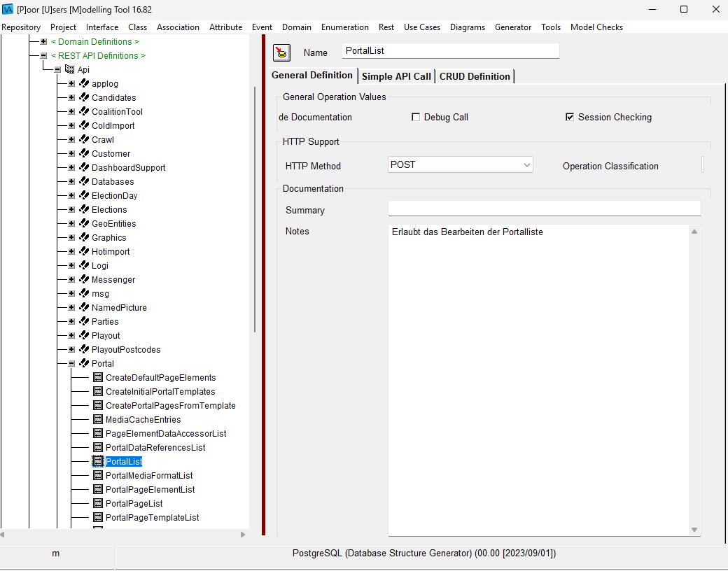
Task: Click the Notes scroll-down arrow
Action: [694, 530]
